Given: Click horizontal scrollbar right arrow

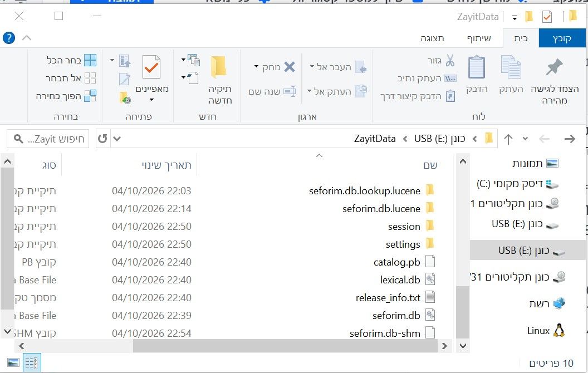Looking at the screenshot, I should 444,346.
